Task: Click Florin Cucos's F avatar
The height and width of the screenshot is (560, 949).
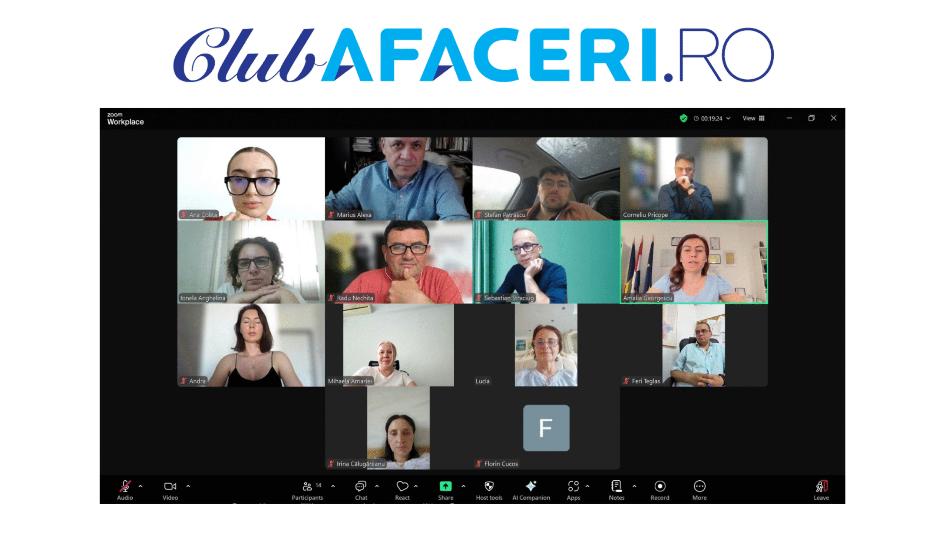Action: click(546, 428)
